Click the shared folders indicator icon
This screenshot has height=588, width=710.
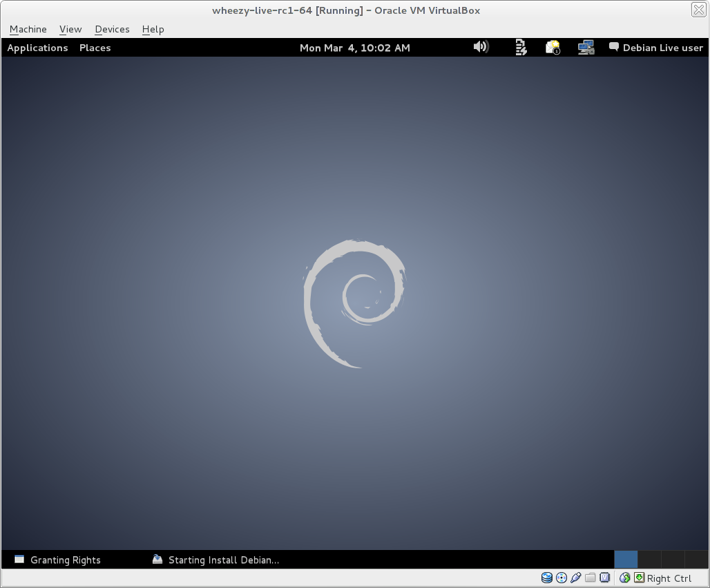pos(590,578)
